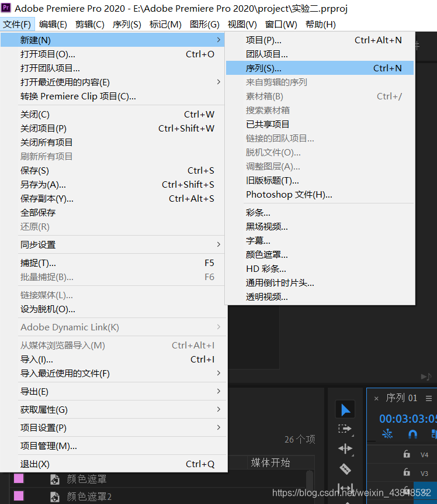Image resolution: width=437 pixels, height=504 pixels.
Task: Choose 退出(X)
Action: pos(112,464)
